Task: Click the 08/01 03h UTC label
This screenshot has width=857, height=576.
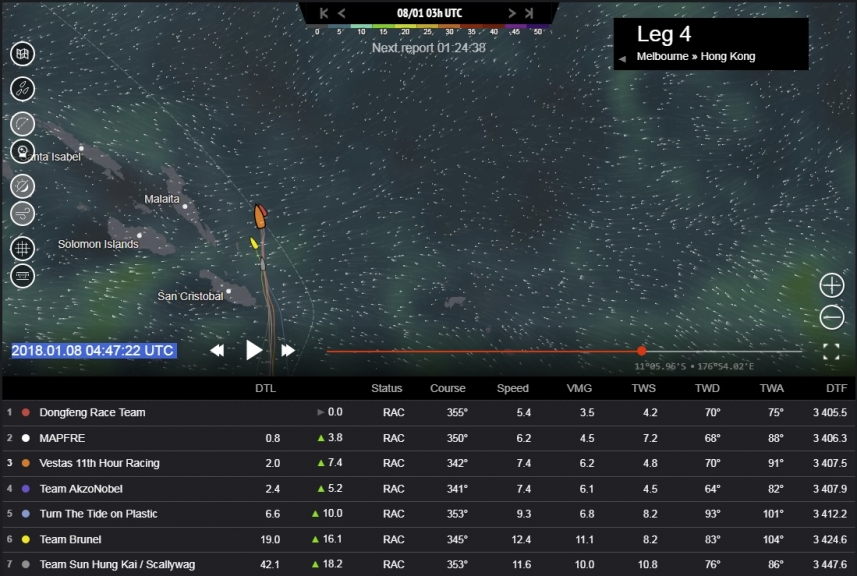Action: pos(430,13)
